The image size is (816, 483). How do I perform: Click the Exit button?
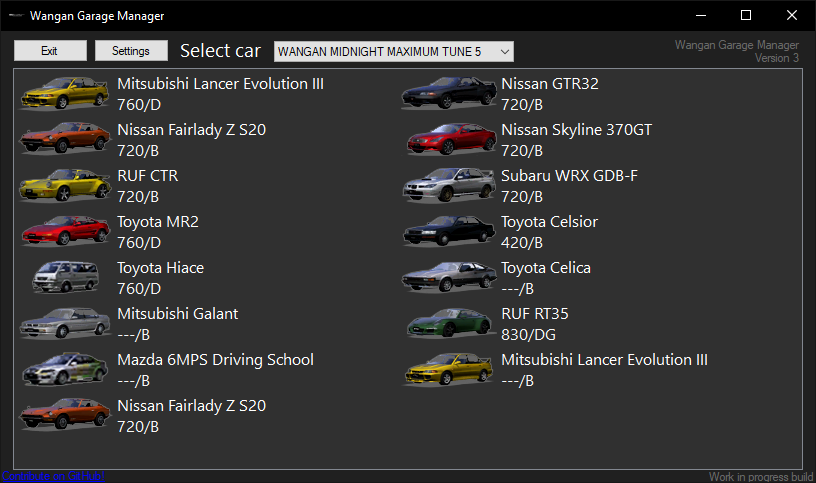coord(50,50)
